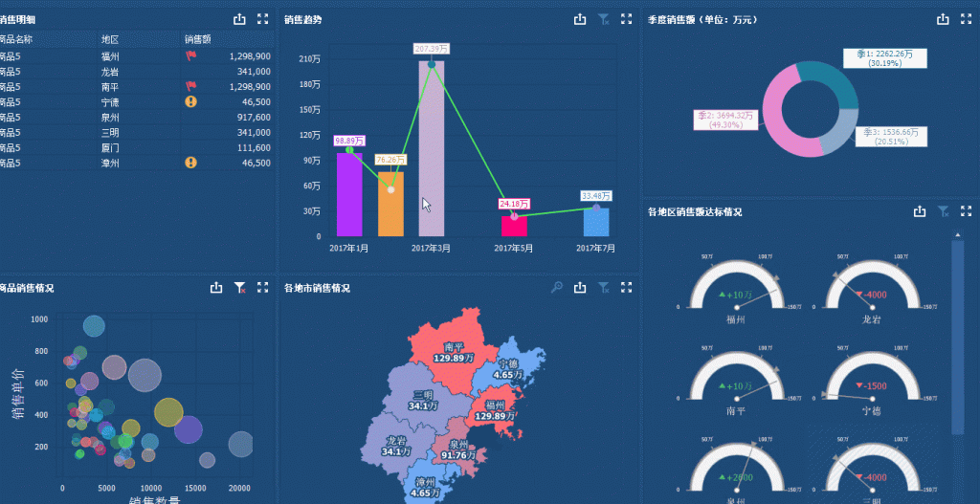Select the orange 76.26万 bar

(390, 205)
